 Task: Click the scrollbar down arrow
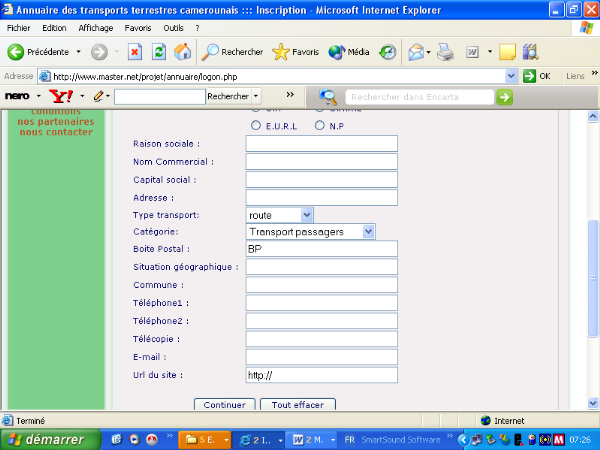[x=593, y=403]
